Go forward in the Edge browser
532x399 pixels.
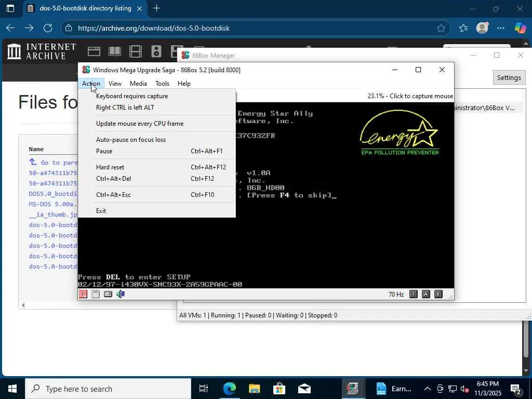29,28
